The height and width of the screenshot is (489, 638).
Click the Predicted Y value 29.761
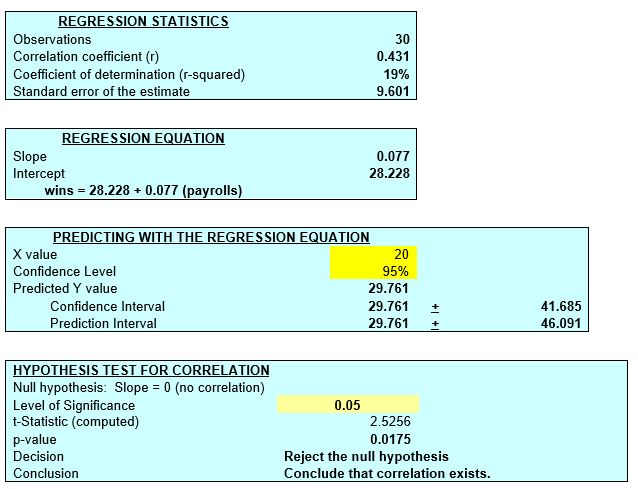click(x=389, y=288)
